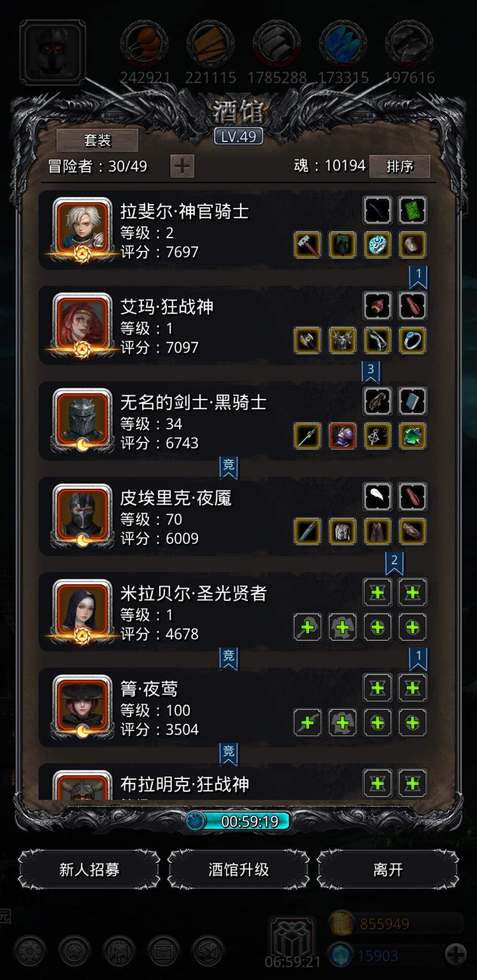This screenshot has width=477, height=980.
Task: Open the blue ring slot of 艾玛·狂战神
Action: [413, 340]
